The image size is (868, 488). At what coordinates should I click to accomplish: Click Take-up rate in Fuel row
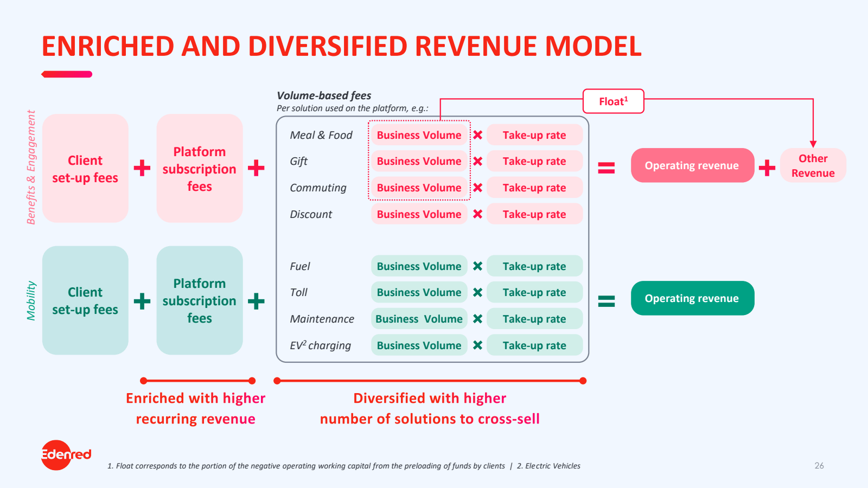(535, 266)
